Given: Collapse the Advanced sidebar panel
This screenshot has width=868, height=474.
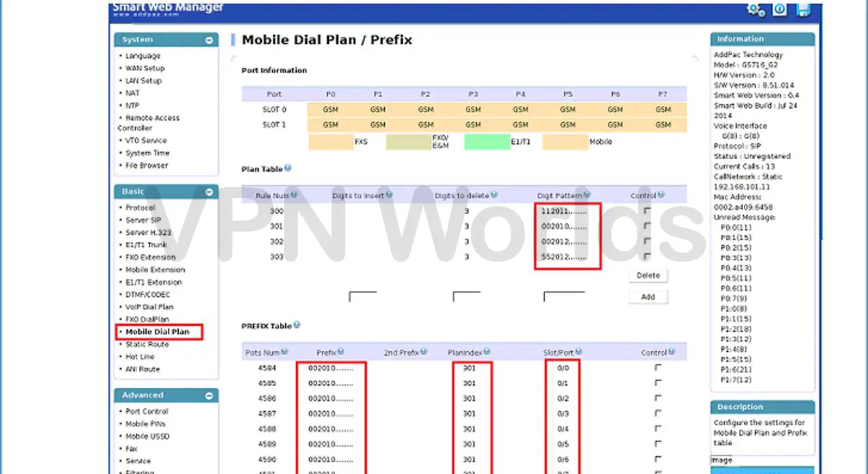Looking at the screenshot, I should click(209, 395).
